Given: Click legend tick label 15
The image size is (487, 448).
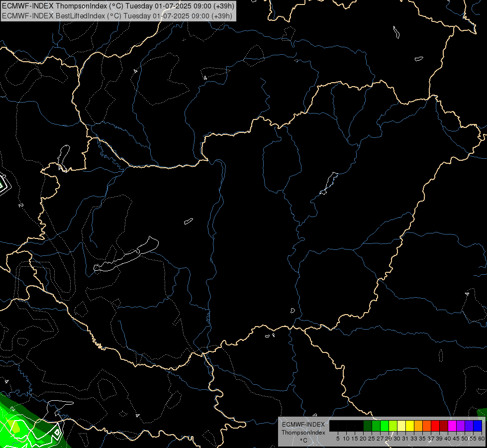Looking at the screenshot, I should (355, 439).
